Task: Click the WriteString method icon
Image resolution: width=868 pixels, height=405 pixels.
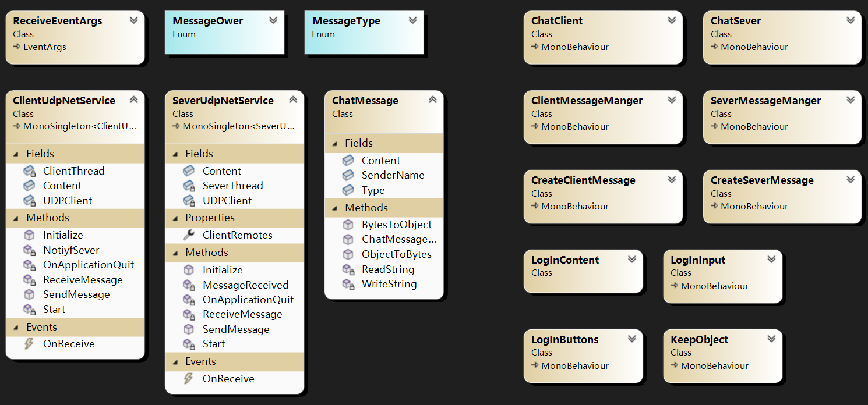Action: tap(348, 285)
